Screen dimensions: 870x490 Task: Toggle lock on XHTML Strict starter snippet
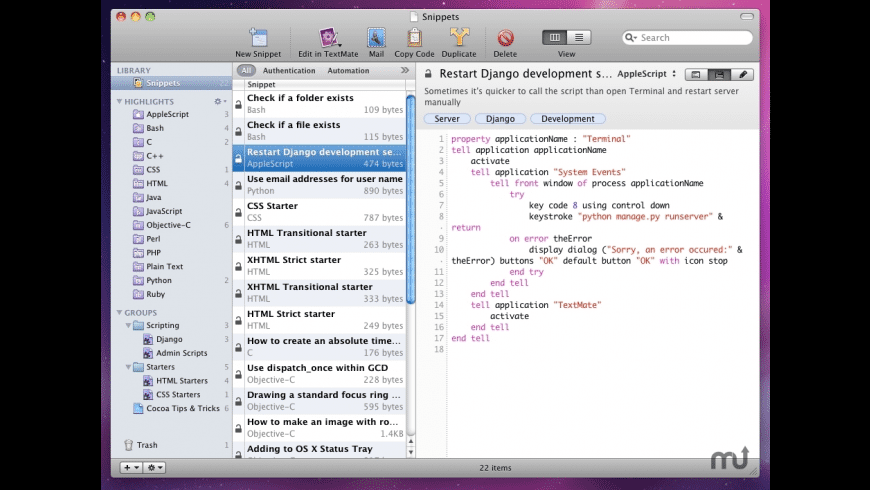point(239,266)
